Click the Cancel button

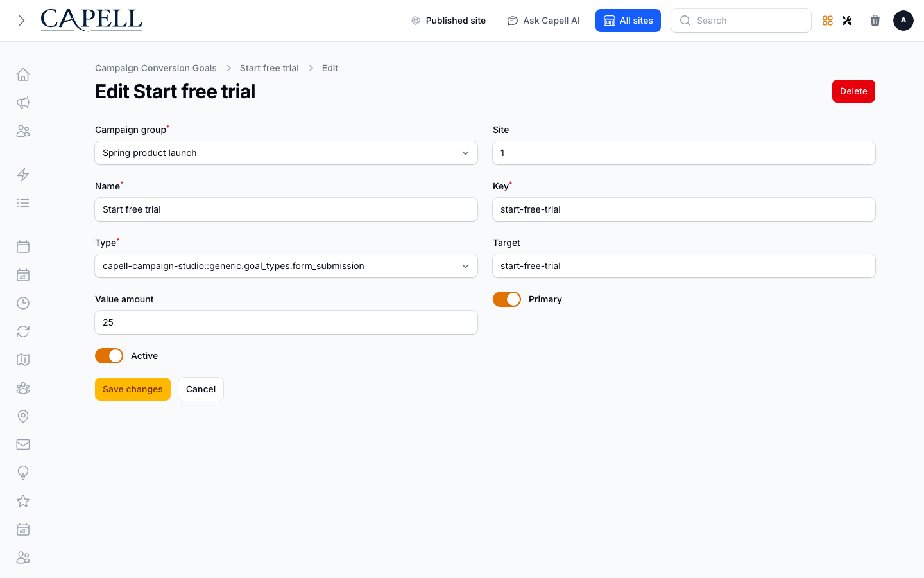[x=201, y=389]
